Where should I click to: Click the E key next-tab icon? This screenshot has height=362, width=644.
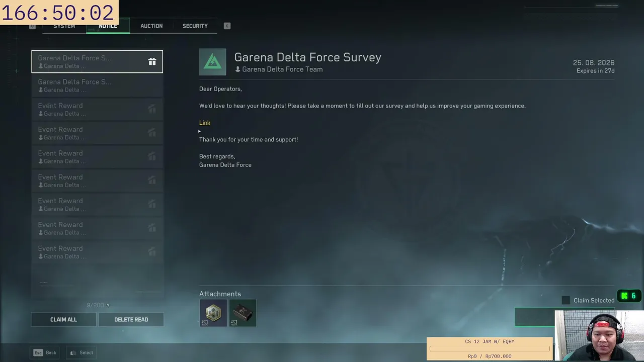point(227,26)
